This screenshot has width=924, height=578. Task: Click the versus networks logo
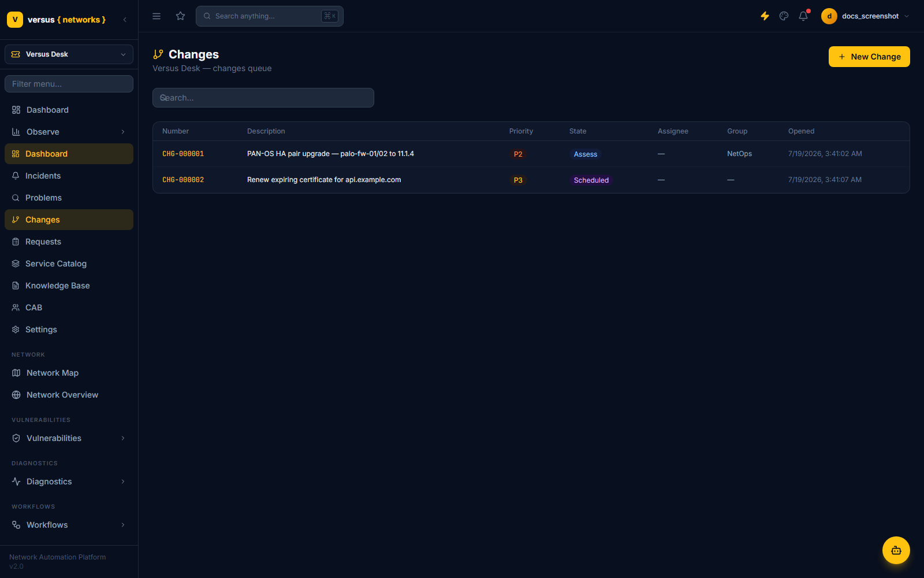[57, 20]
